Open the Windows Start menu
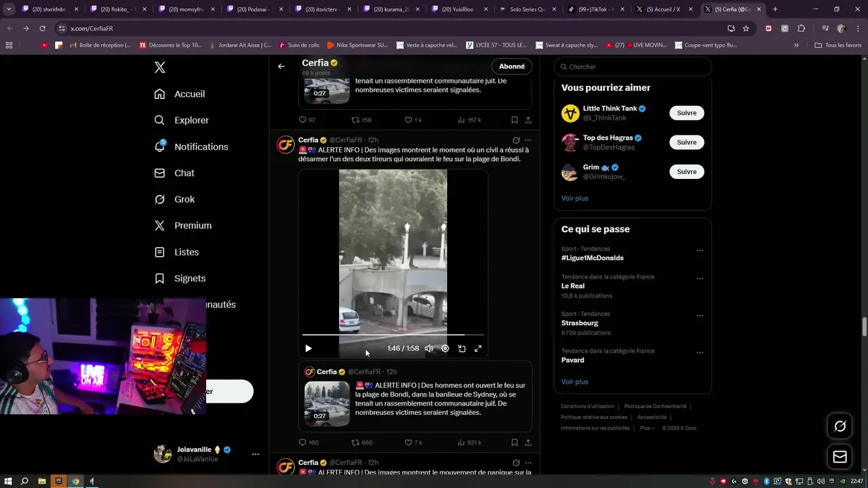The image size is (868, 488). coord(7,481)
